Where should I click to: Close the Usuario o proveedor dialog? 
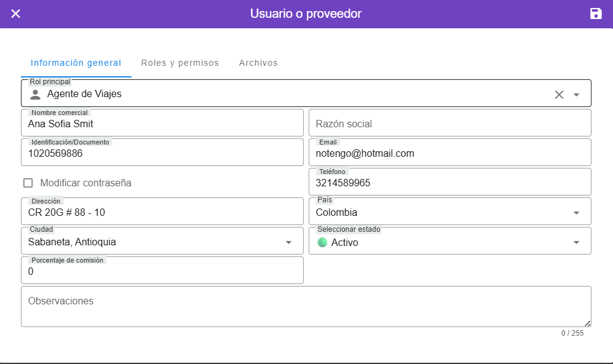click(16, 14)
